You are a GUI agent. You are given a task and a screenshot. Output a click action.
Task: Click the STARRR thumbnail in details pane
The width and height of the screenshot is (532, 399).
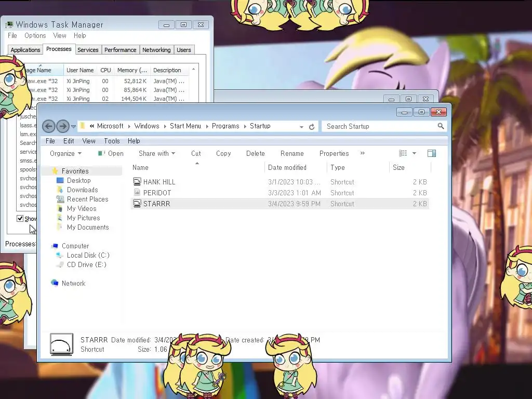(61, 344)
